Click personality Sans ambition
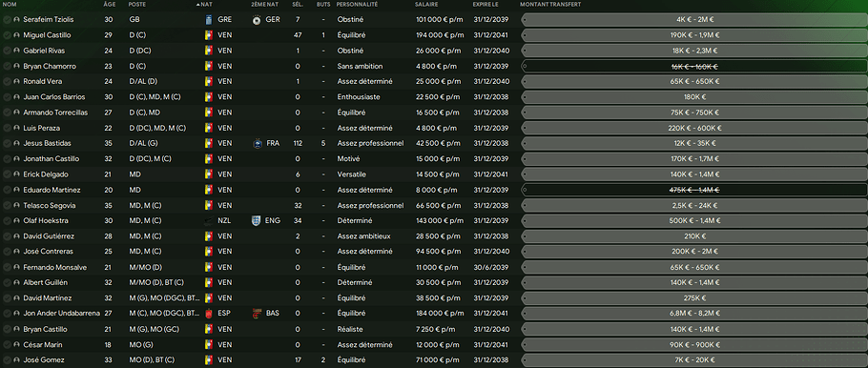Screen dimensions: 868x368 click(x=360, y=66)
